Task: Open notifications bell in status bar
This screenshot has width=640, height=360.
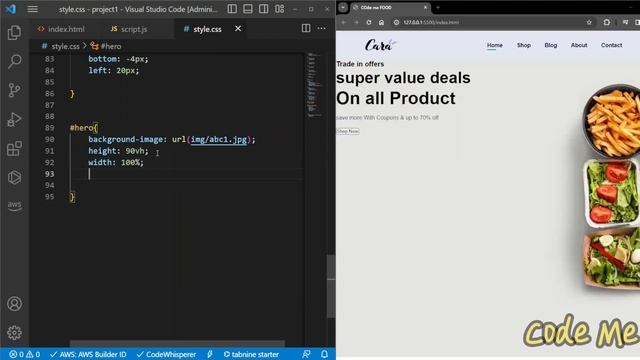Action: (324, 354)
